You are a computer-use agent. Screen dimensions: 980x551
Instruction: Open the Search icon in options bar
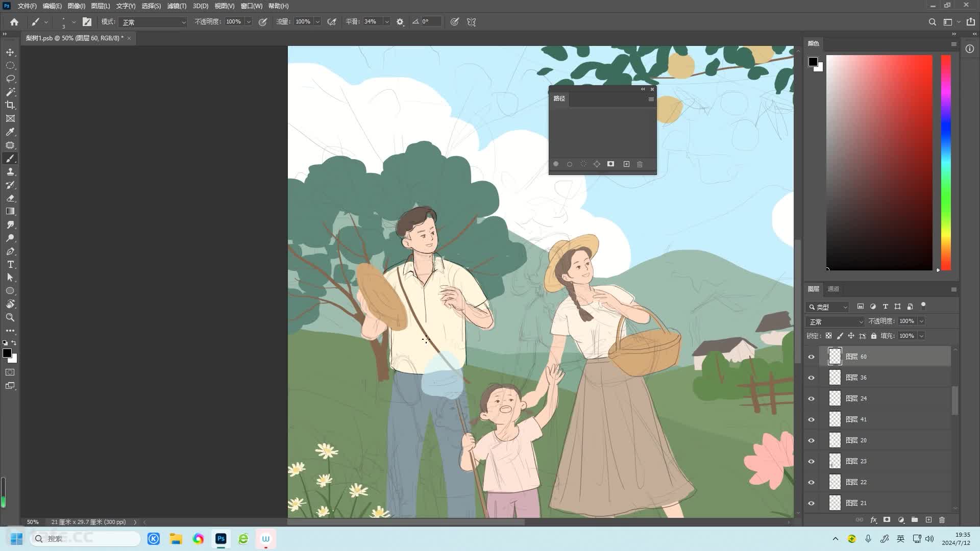coord(933,22)
